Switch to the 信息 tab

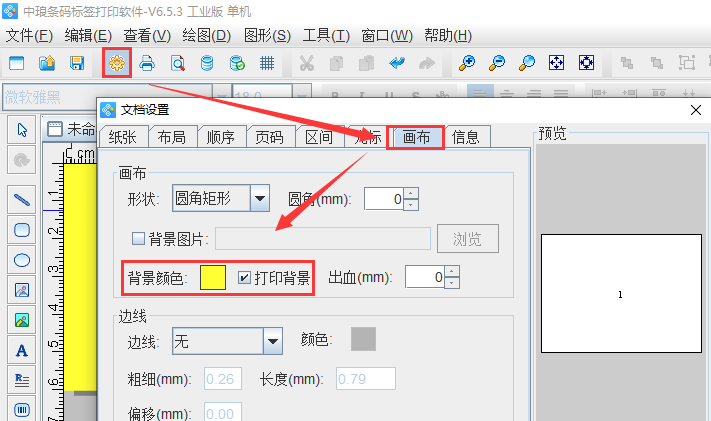[x=466, y=137]
